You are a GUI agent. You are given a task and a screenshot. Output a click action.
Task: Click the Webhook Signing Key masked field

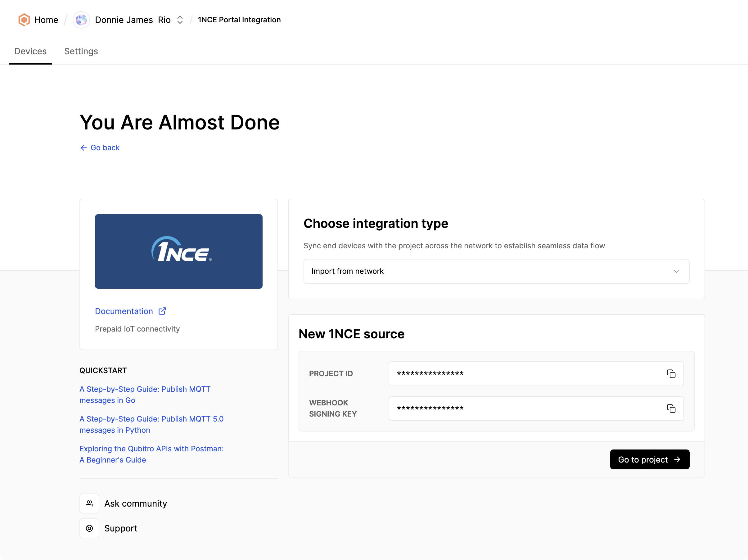tap(536, 409)
